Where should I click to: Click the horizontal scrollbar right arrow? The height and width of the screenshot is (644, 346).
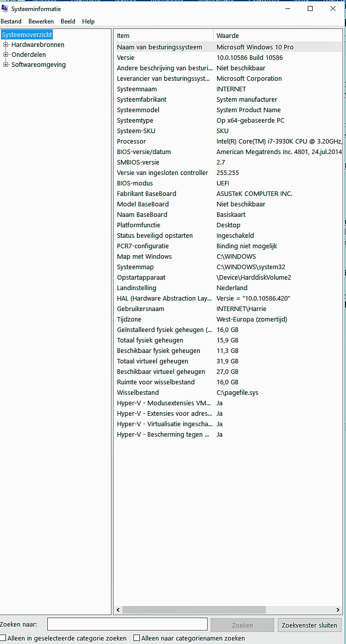point(339,610)
